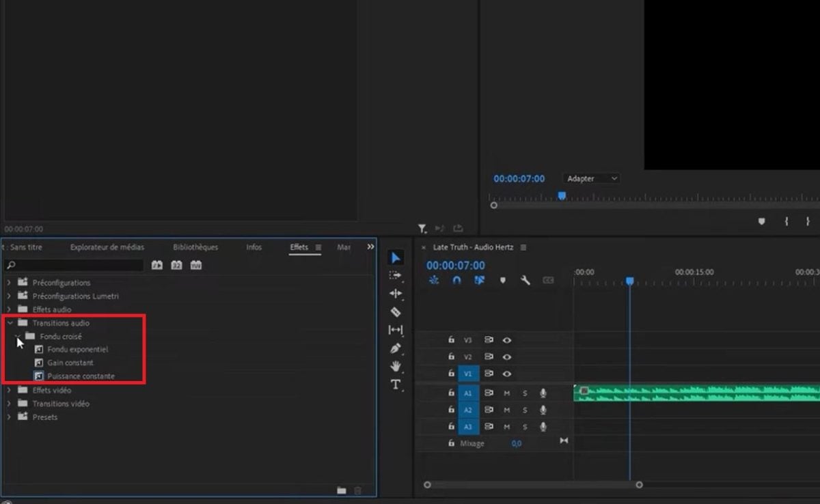
Task: Toggle eye visibility for track V3
Action: coord(507,339)
